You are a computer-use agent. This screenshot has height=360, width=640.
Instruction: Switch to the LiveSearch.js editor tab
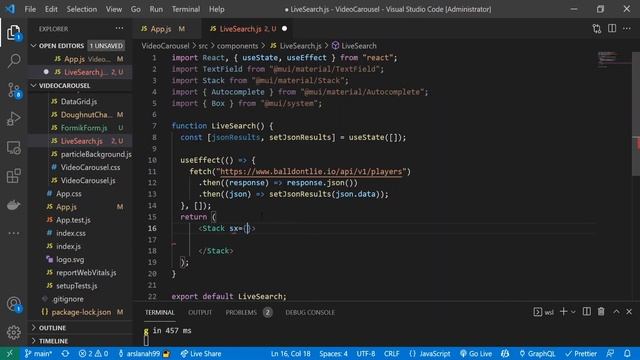[248, 29]
